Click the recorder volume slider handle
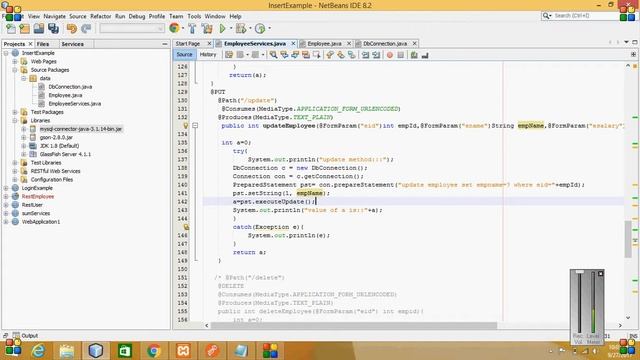This screenshot has height=360, width=640. (580, 272)
